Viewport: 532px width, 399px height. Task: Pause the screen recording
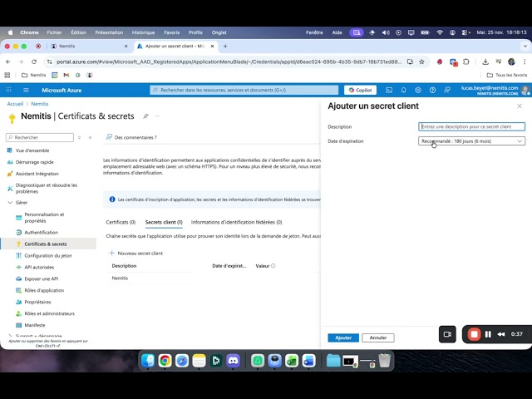[488, 334]
